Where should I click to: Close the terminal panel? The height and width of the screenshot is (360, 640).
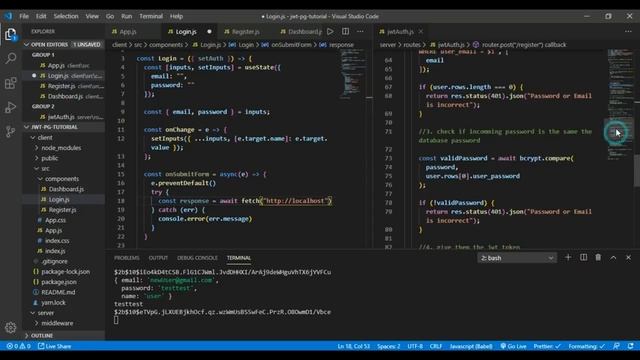point(628,258)
